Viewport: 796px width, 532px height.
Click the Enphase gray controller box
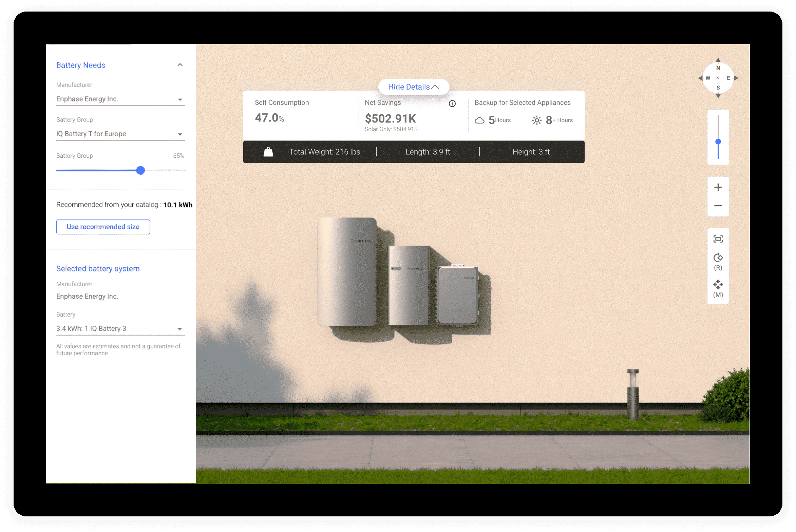(457, 295)
